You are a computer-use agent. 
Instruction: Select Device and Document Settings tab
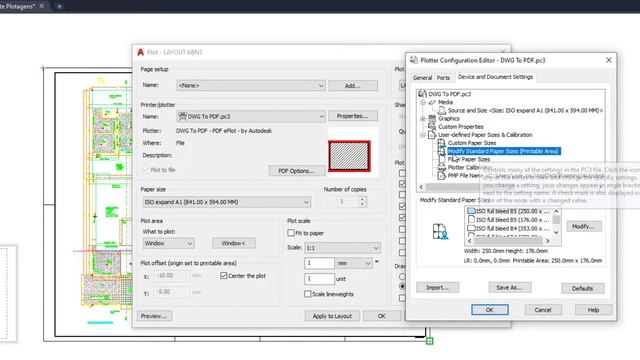(495, 77)
